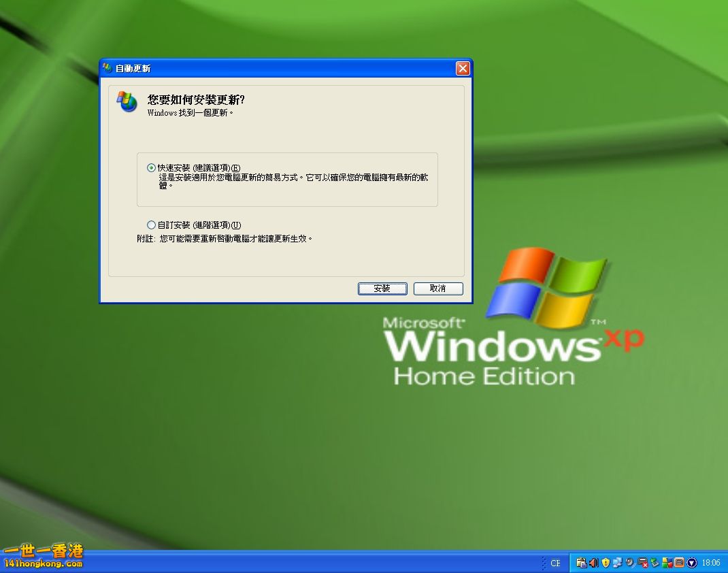Click the 安裝 install button
The image size is (728, 573).
(x=382, y=289)
